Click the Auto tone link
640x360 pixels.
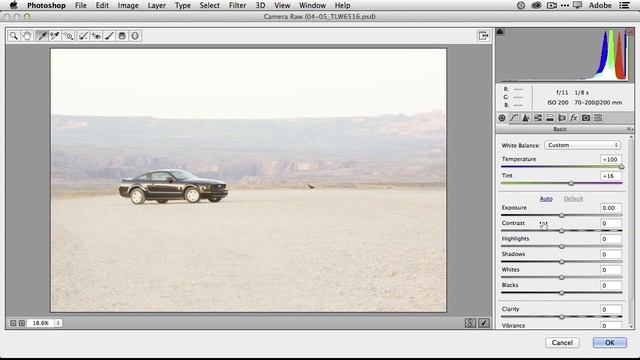546,199
